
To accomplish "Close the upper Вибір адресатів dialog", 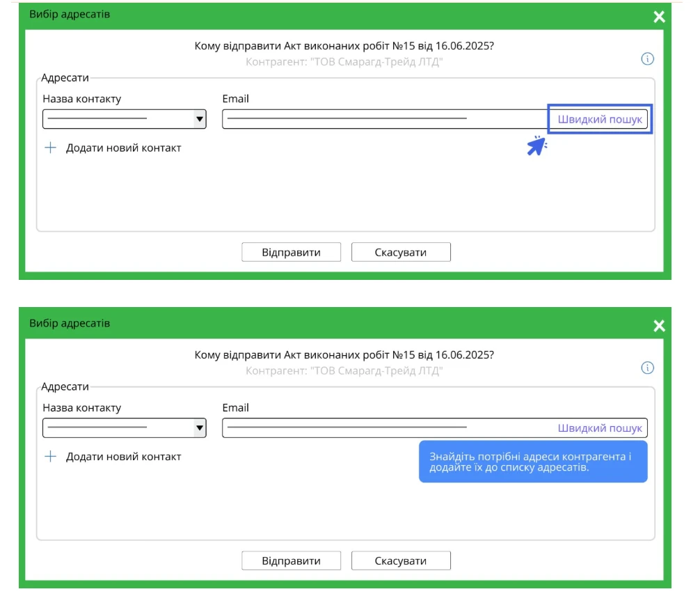I will coord(659,17).
